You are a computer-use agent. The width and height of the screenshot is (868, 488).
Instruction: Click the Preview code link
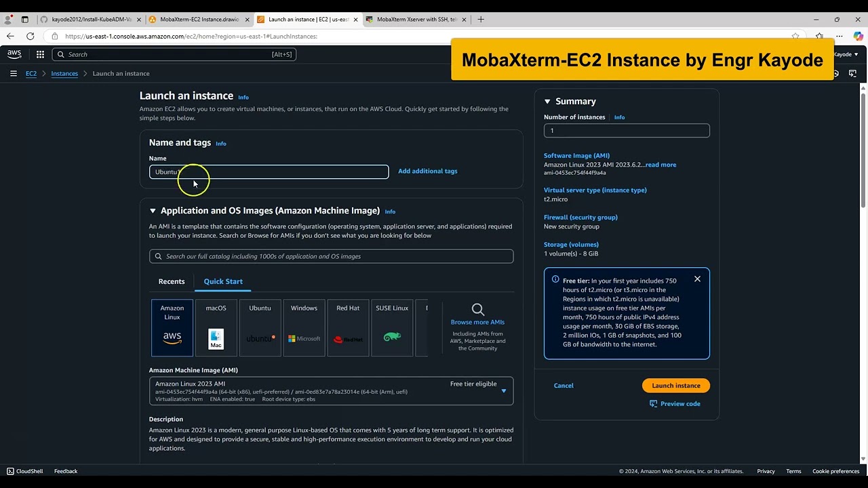(680, 403)
